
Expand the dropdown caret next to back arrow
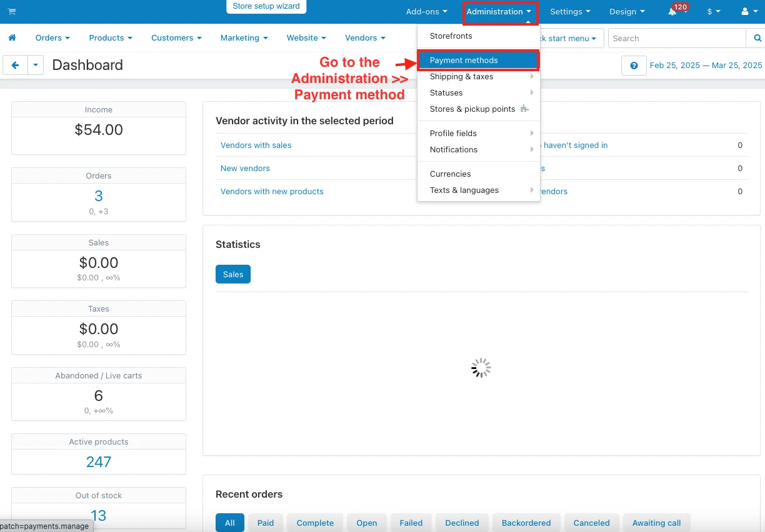[x=36, y=65]
